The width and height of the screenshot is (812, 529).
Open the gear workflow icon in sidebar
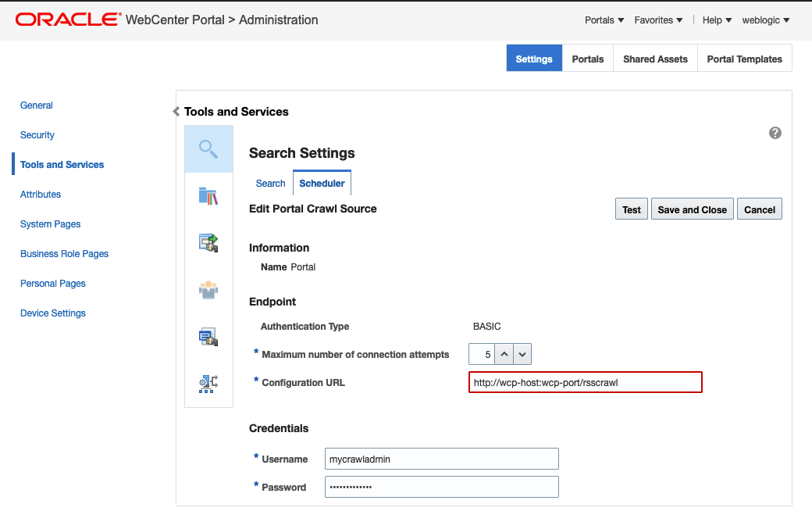pyautogui.click(x=208, y=384)
